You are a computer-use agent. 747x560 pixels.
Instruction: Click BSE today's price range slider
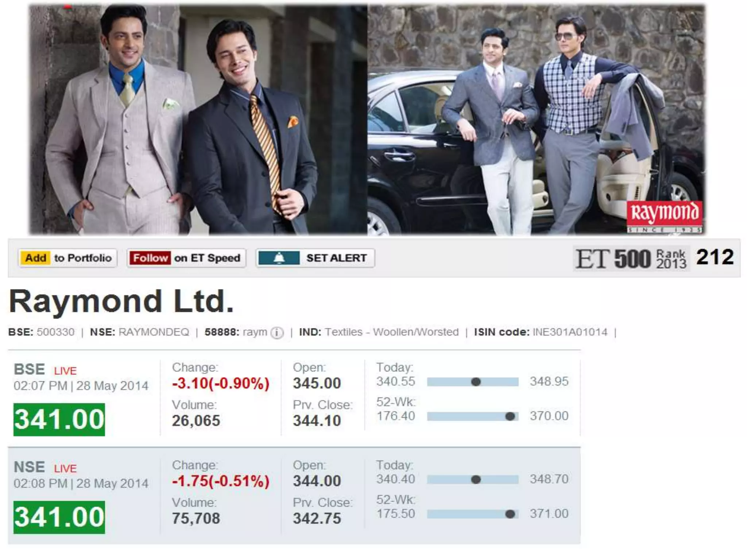(473, 382)
